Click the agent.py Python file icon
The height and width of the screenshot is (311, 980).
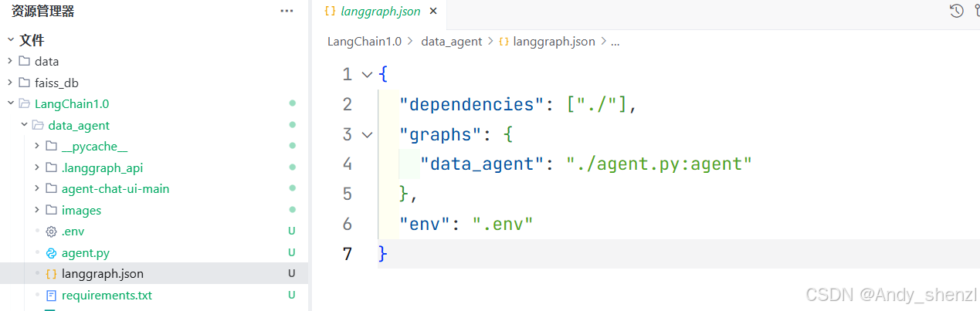click(x=51, y=252)
